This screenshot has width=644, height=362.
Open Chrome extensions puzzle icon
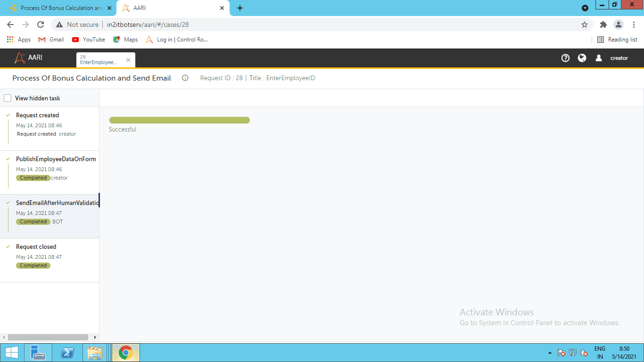coord(603,25)
